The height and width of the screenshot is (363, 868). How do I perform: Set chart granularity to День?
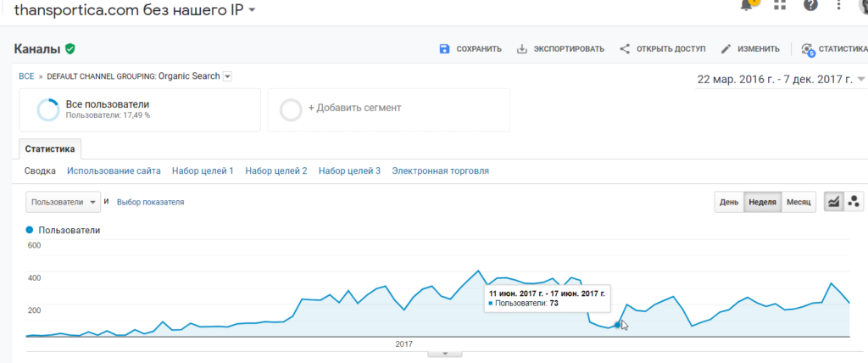coord(728,203)
